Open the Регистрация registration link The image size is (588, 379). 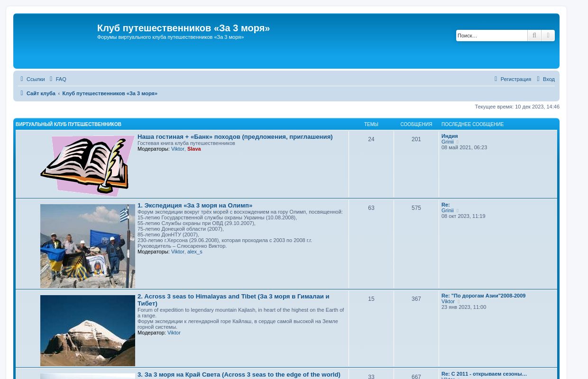pos(512,79)
